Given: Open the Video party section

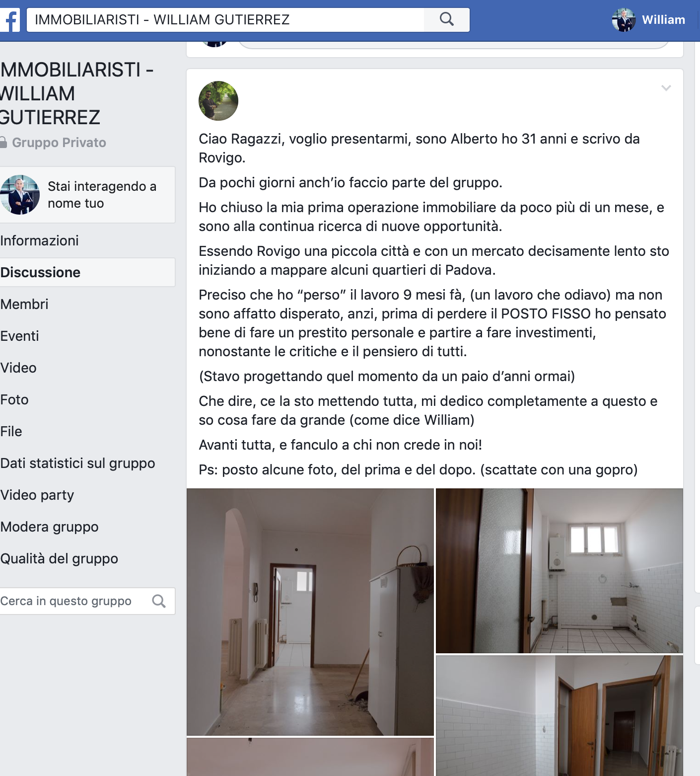Looking at the screenshot, I should 37,495.
